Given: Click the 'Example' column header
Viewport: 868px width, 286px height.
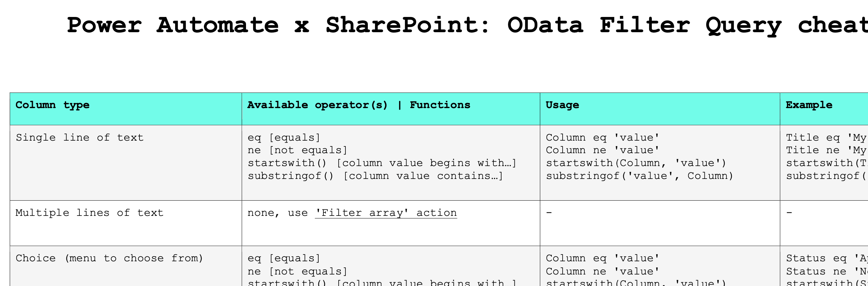Looking at the screenshot, I should pyautogui.click(x=809, y=105).
